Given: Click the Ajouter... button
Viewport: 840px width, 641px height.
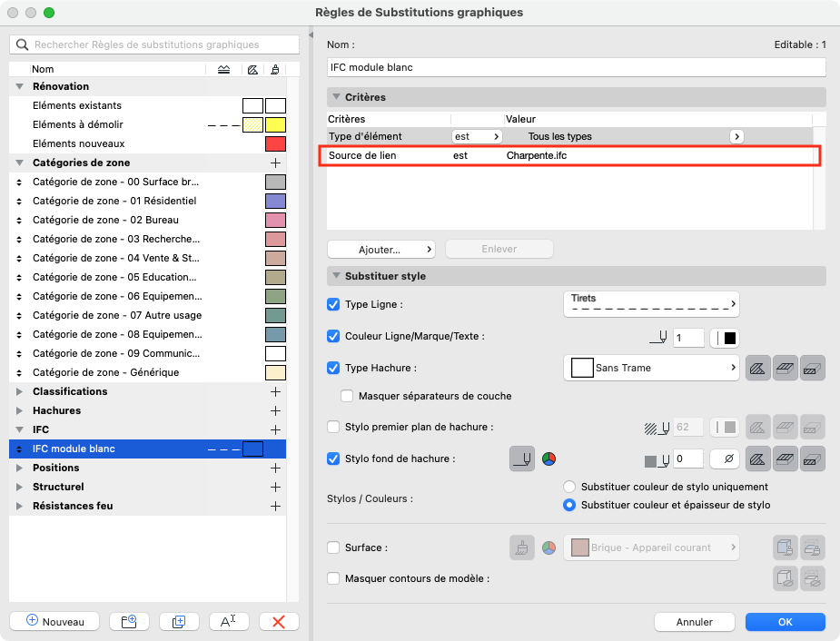Looking at the screenshot, I should click(x=380, y=249).
